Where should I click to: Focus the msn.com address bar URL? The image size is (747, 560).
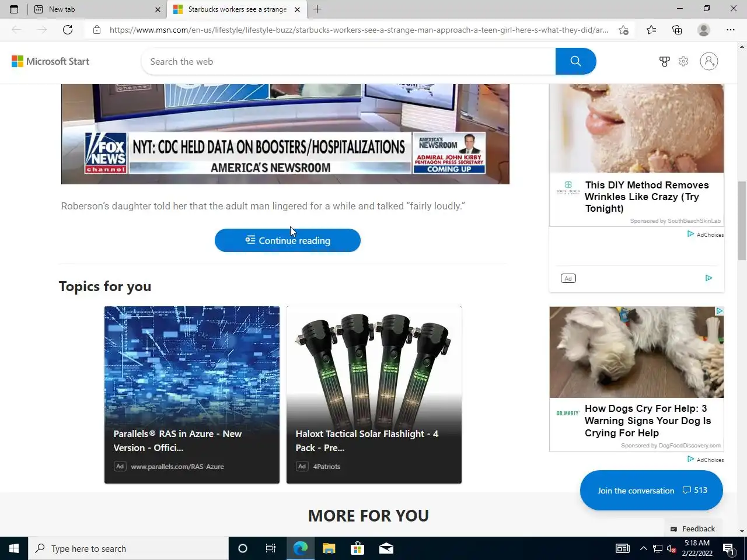click(x=359, y=30)
